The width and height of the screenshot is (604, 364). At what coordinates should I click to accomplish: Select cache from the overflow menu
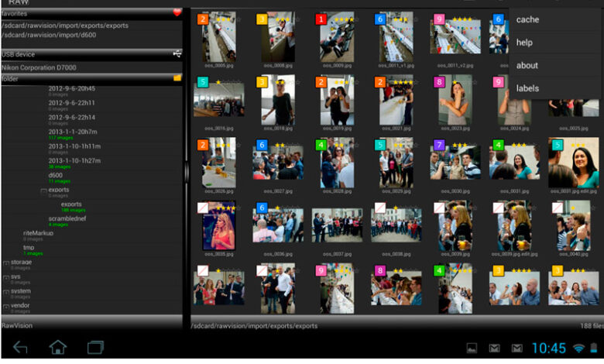(528, 19)
